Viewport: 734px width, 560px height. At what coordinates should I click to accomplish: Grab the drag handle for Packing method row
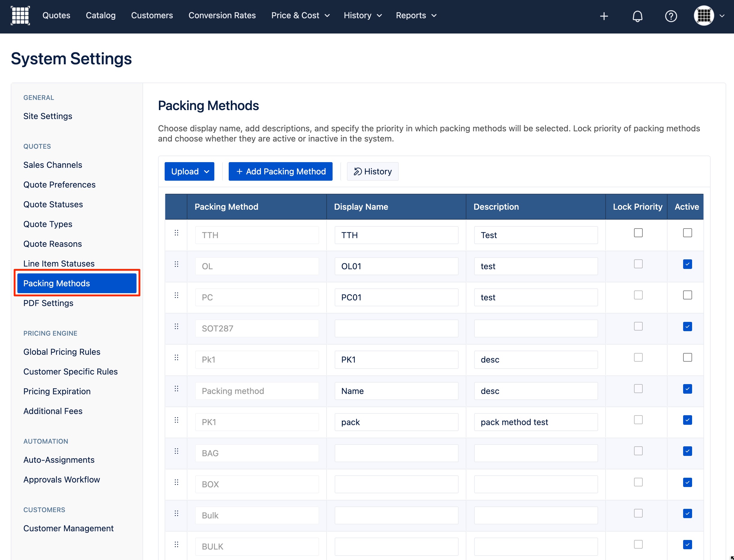(176, 389)
